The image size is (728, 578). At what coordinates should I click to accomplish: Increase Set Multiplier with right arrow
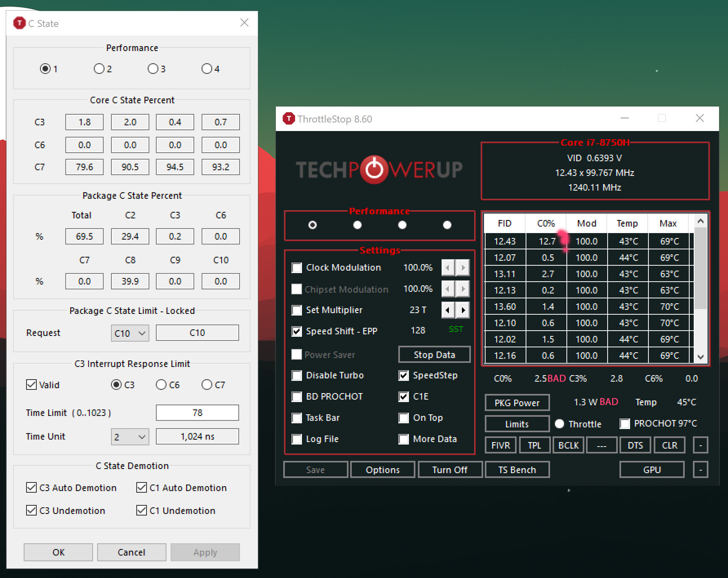pyautogui.click(x=463, y=310)
